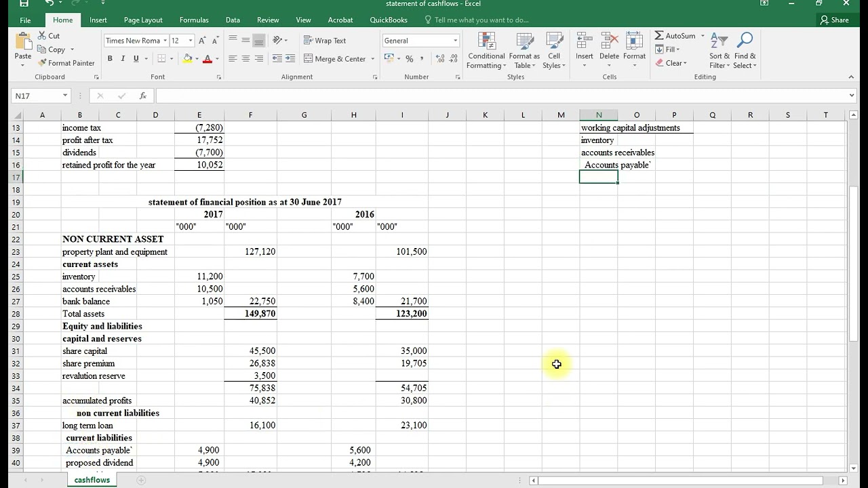Click the Insert Function fx icon
The image size is (868, 488).
(x=143, y=96)
